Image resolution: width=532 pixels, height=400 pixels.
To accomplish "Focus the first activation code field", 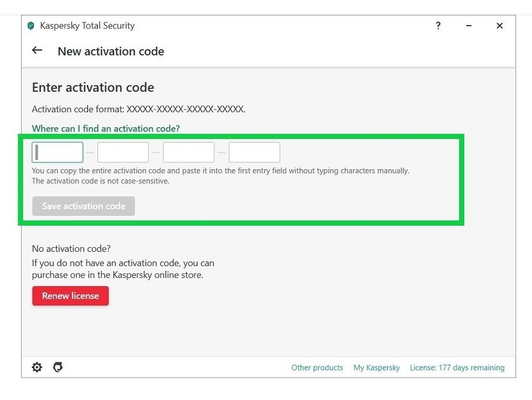I will coord(58,153).
